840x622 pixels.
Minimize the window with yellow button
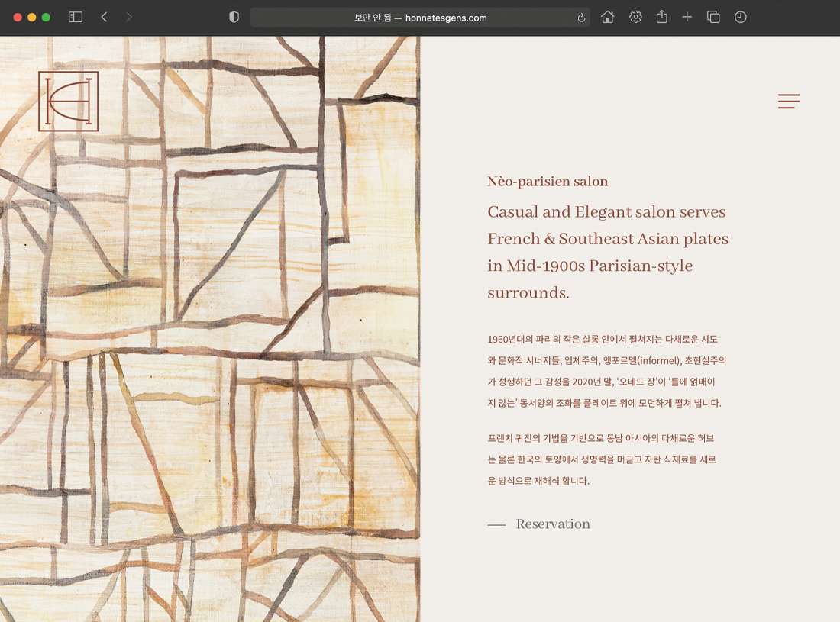pyautogui.click(x=32, y=17)
